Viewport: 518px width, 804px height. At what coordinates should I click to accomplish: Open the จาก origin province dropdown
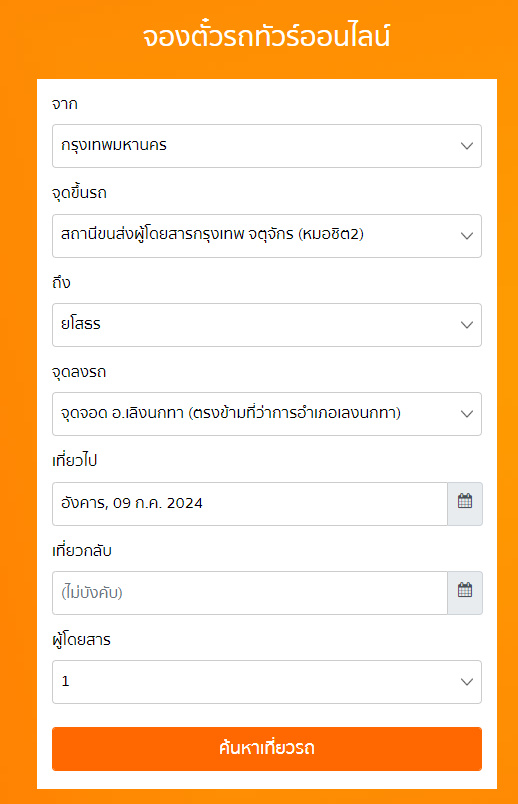(267, 146)
